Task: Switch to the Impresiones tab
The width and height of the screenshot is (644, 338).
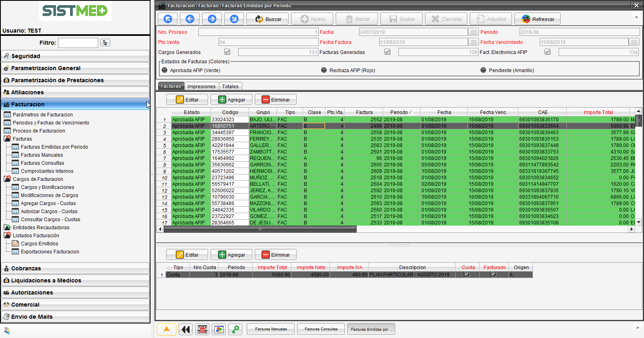Action: (201, 86)
